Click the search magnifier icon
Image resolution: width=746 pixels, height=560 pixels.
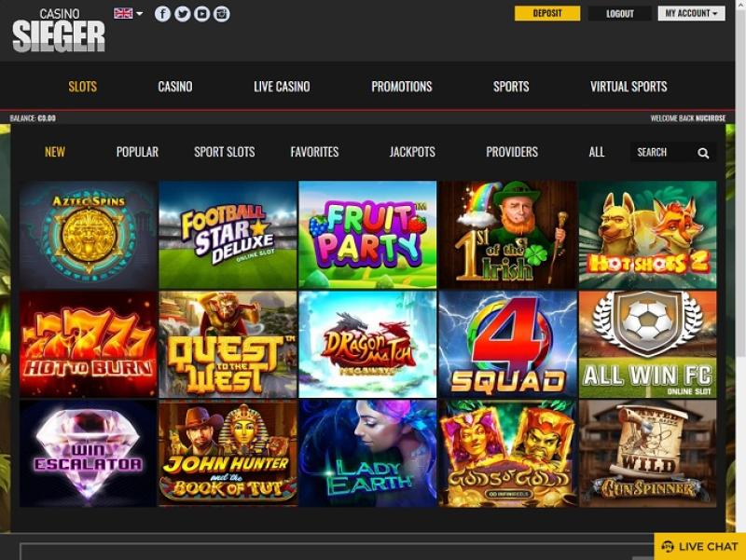click(703, 153)
